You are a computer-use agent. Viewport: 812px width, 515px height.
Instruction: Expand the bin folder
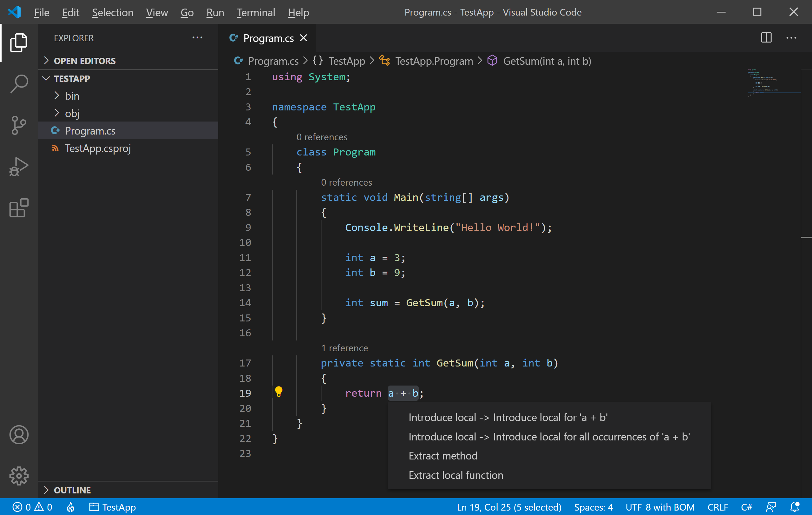pyautogui.click(x=72, y=96)
